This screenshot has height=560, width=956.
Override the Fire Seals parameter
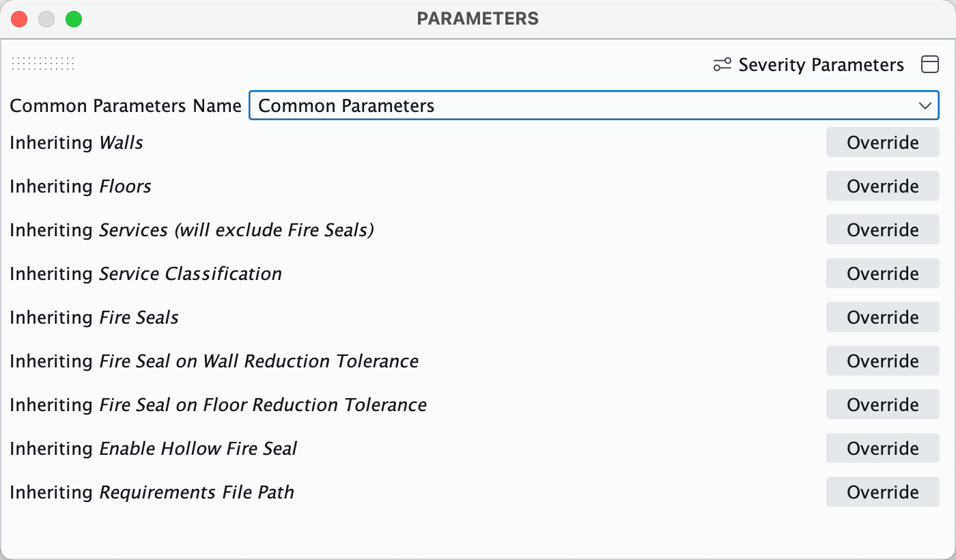point(882,317)
